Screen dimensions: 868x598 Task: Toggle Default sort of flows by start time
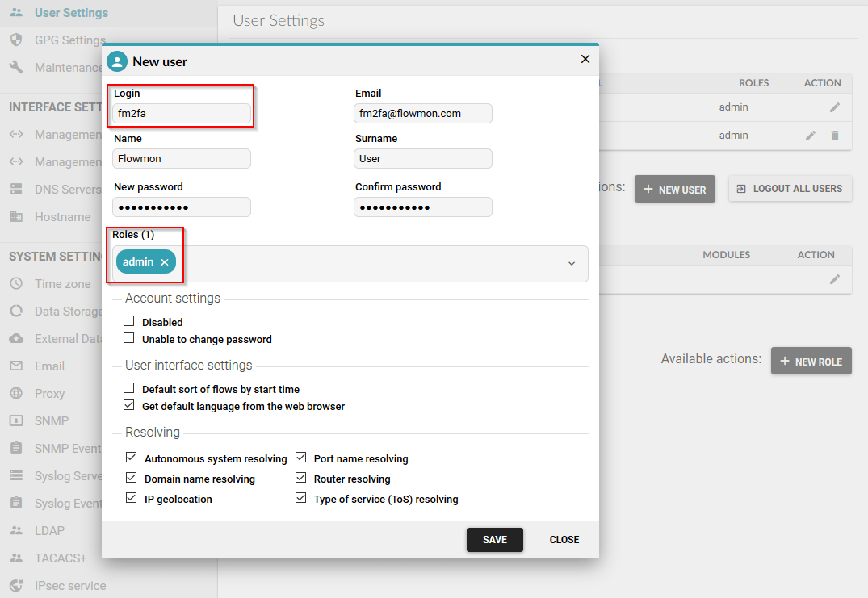128,388
